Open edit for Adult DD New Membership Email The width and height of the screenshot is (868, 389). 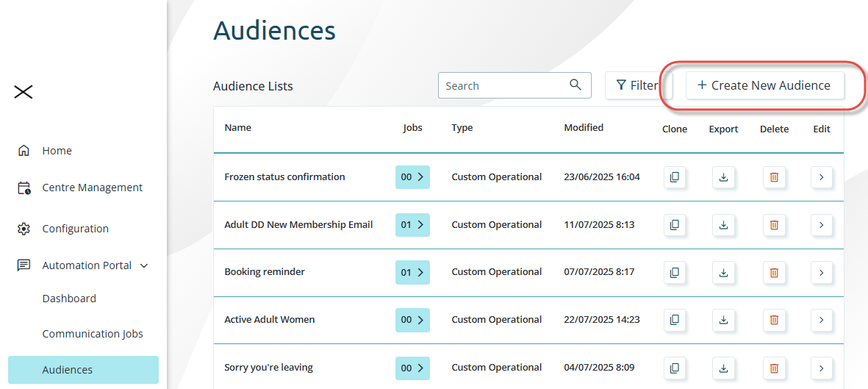pos(822,225)
